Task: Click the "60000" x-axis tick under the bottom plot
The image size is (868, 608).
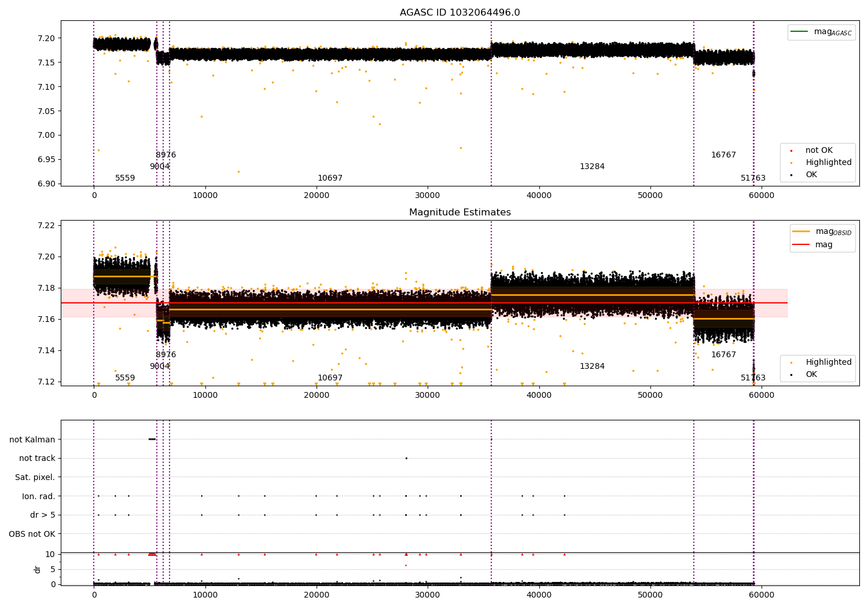Action: [762, 595]
